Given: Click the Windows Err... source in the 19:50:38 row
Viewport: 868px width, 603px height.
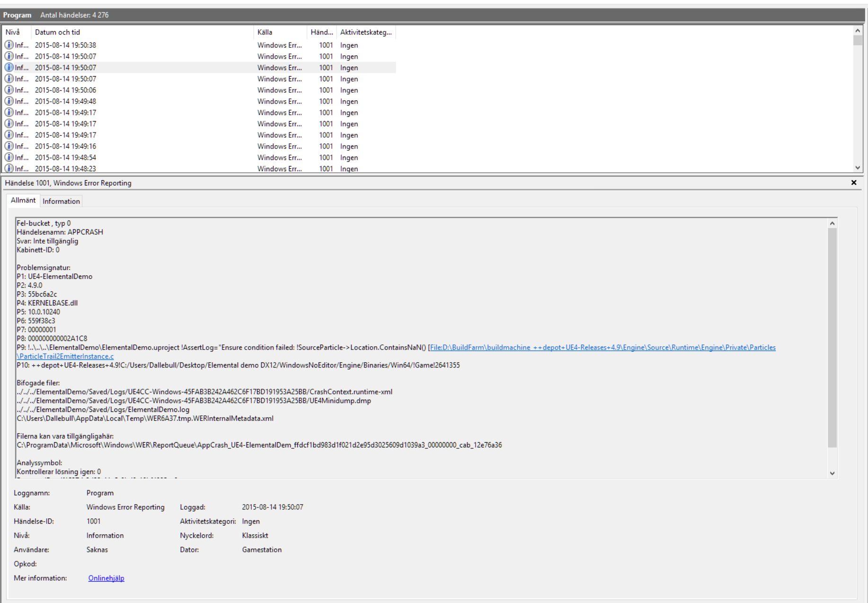Looking at the screenshot, I should [279, 45].
